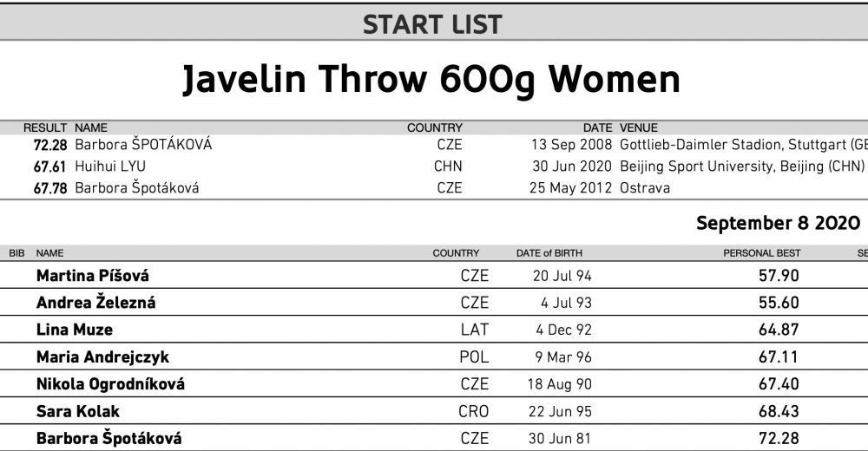Click the START LIST header
The width and height of the screenshot is (868, 451).
pos(432,25)
